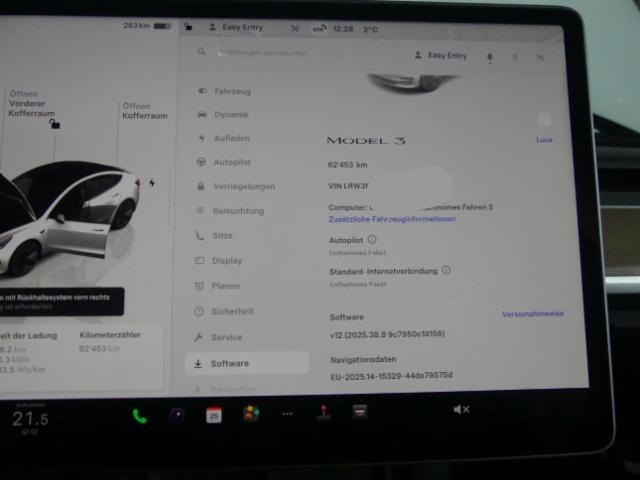Go to the Sitze settings section

[x=222, y=236]
